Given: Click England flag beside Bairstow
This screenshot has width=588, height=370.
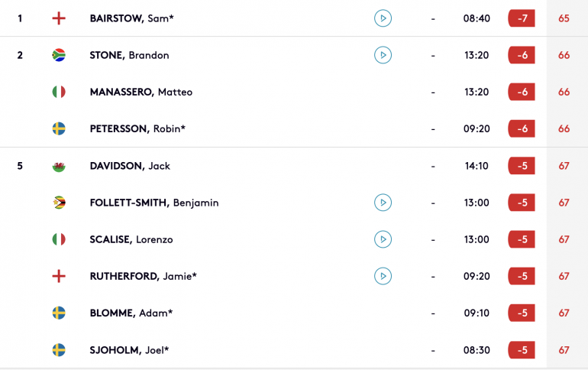Looking at the screenshot, I should click(59, 18).
